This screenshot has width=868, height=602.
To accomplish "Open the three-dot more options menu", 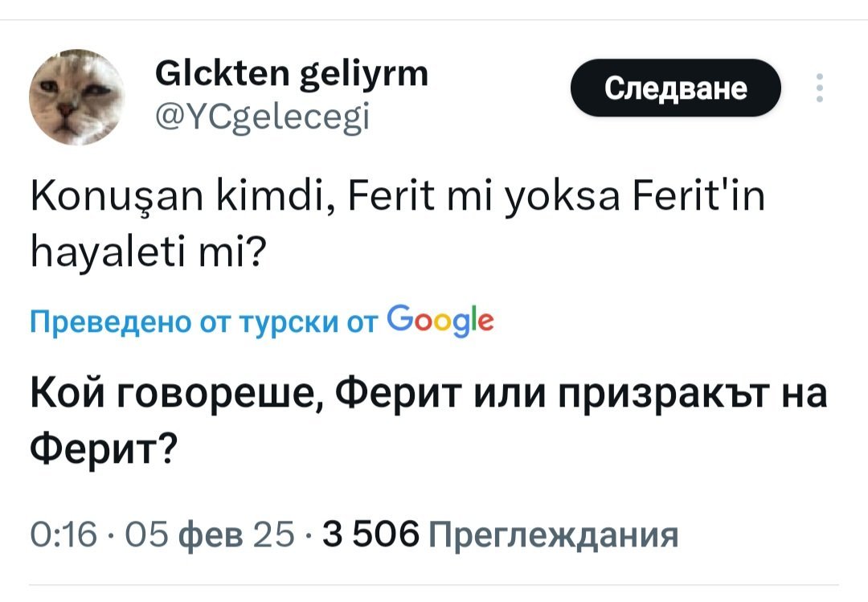I will tap(819, 88).
